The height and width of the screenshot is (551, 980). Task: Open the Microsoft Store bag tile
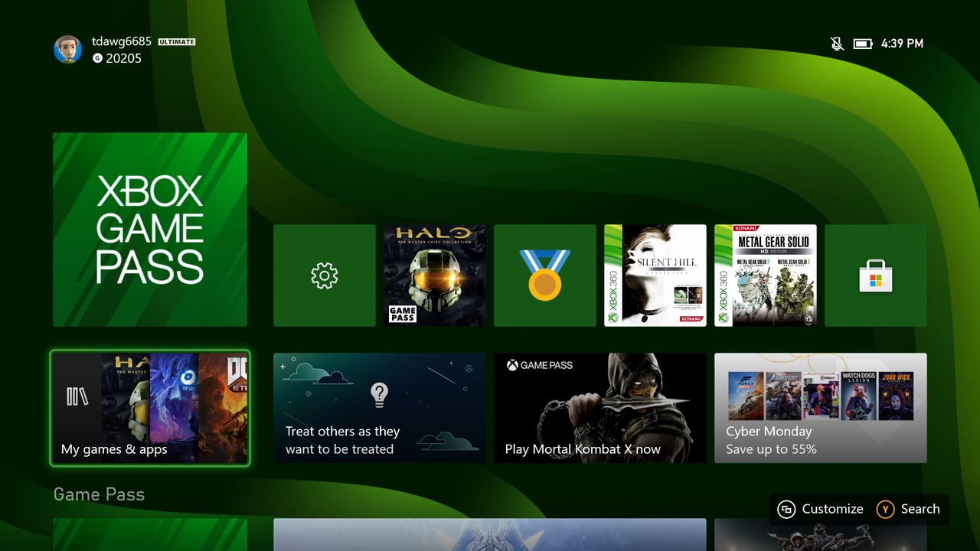click(x=875, y=275)
